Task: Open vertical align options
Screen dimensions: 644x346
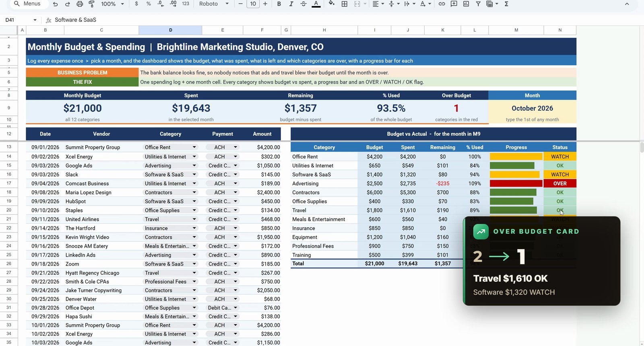Action: [394, 4]
